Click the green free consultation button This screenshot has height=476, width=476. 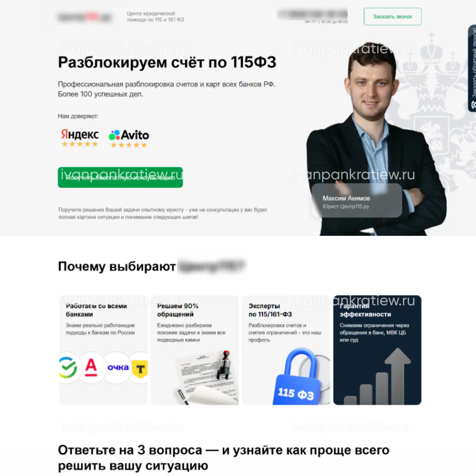point(120,177)
